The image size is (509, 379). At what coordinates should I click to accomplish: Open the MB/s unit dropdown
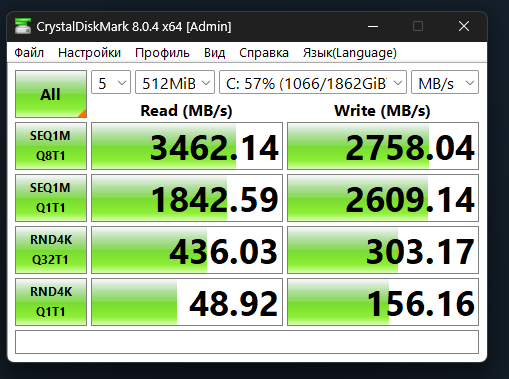(445, 82)
